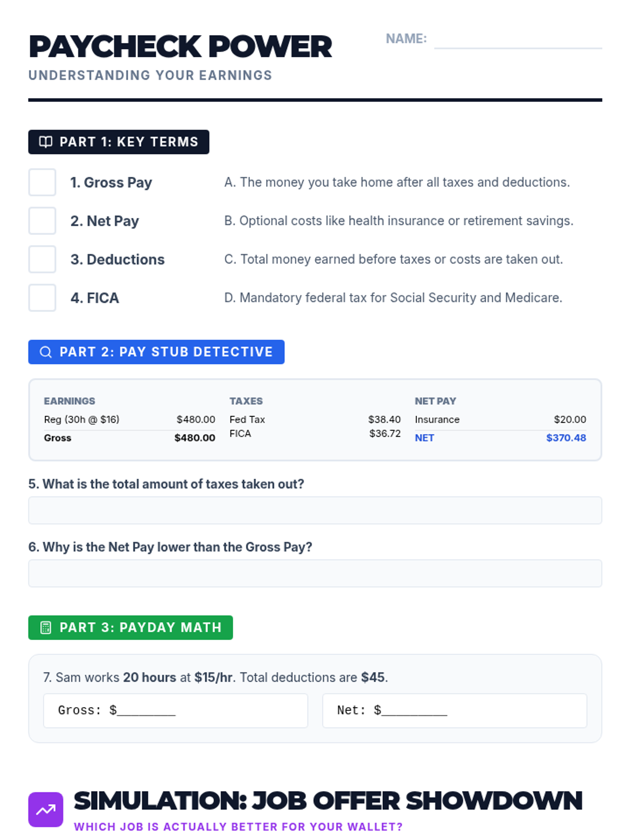Select the Part 2: Pay Stub Detective header
630x840 pixels.
point(156,352)
